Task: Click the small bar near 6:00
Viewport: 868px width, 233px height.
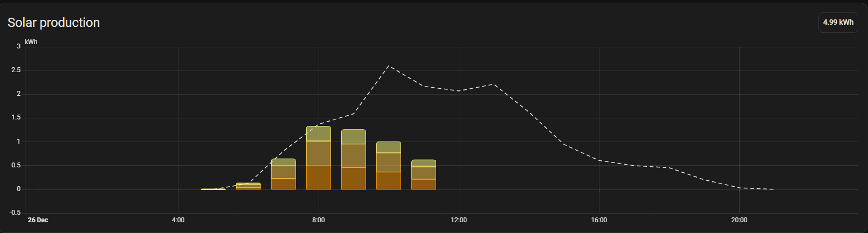Action: [248, 186]
